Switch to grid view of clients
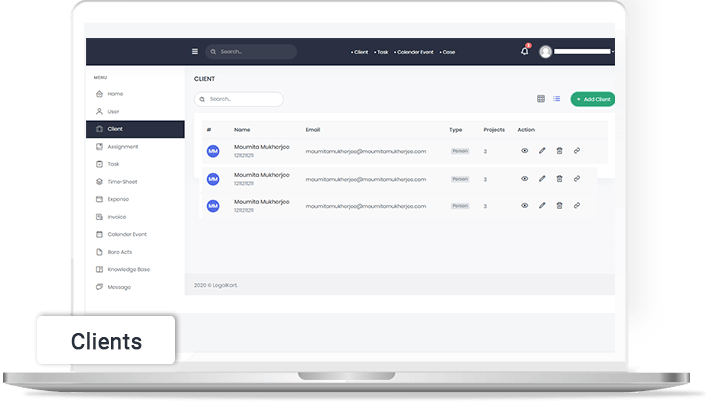 (541, 99)
